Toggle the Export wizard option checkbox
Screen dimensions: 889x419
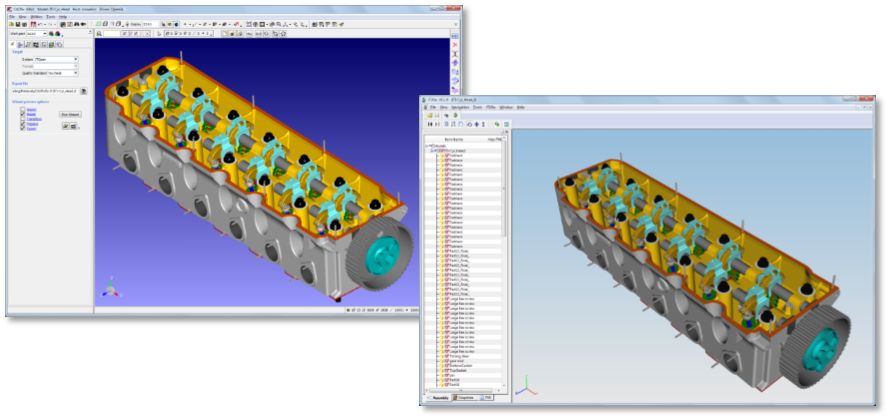click(x=22, y=129)
